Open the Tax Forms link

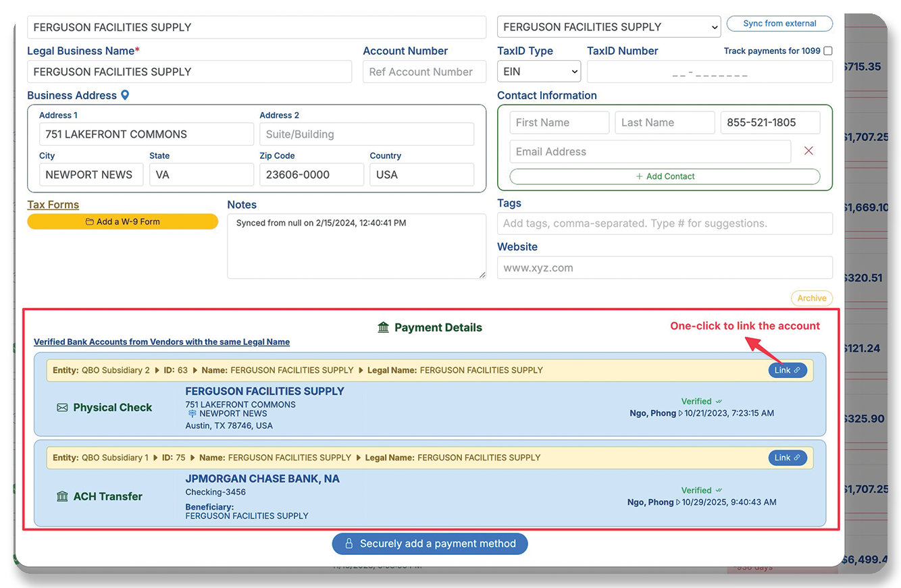pyautogui.click(x=53, y=205)
